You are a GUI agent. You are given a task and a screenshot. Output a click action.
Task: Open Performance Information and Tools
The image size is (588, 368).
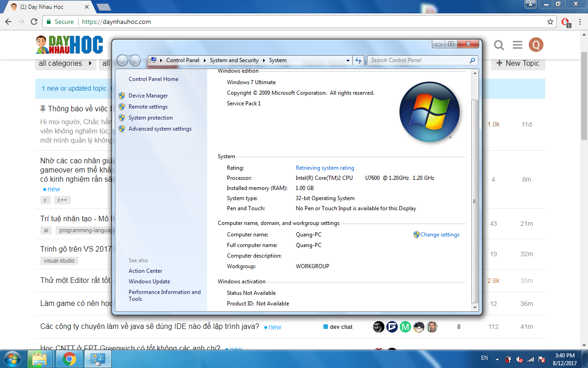click(x=164, y=295)
